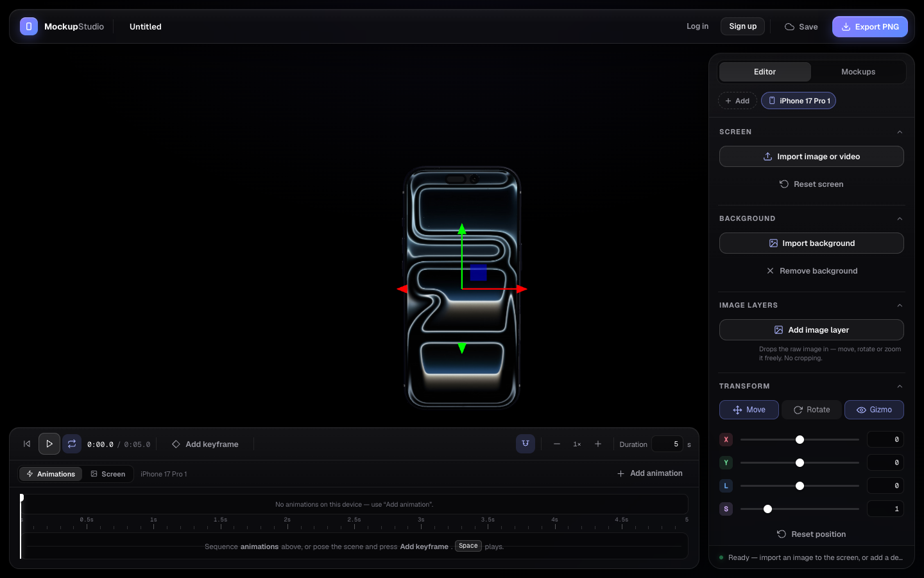Click the Y value input field

click(x=886, y=462)
